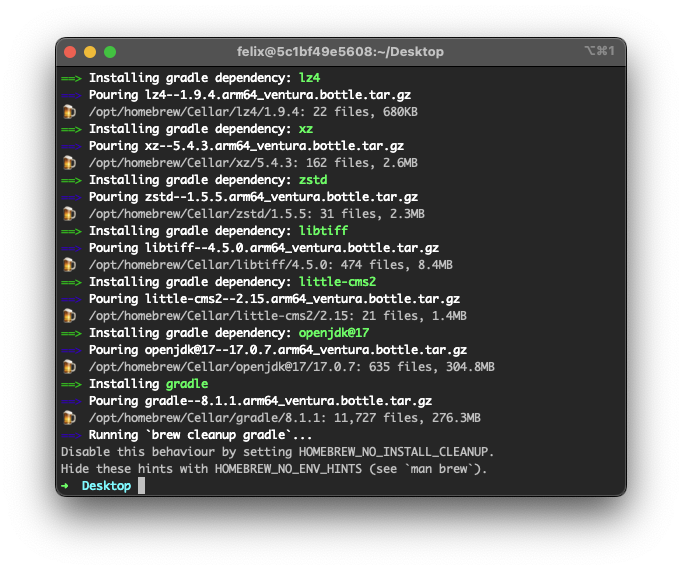Click the green zoom window button
This screenshot has width=682, height=570.
[x=110, y=52]
